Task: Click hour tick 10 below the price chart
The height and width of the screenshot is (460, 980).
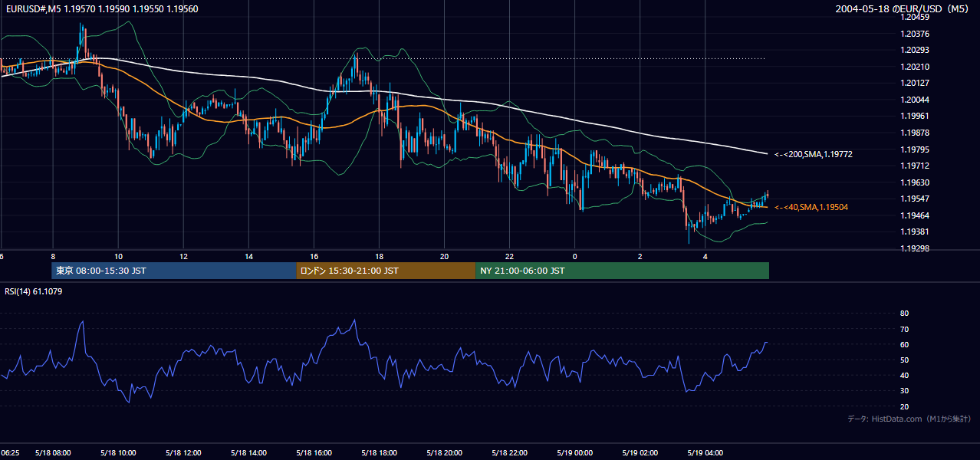Action: tap(118, 256)
